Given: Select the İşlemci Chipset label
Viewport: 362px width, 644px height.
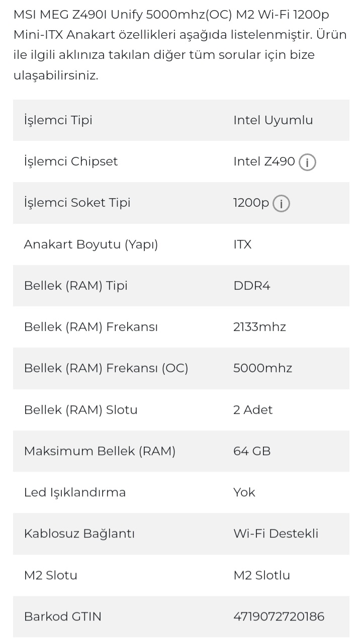Looking at the screenshot, I should point(71,162).
